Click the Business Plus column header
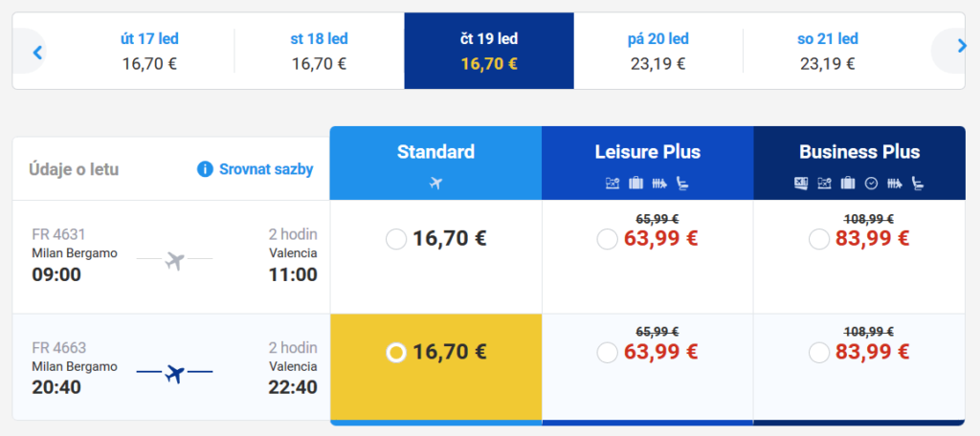Image resolution: width=980 pixels, height=436 pixels. click(x=859, y=163)
